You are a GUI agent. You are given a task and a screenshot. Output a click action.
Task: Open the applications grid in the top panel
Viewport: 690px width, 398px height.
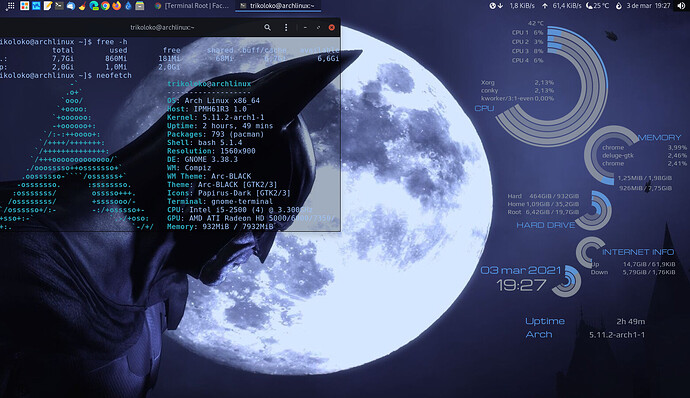point(11,6)
